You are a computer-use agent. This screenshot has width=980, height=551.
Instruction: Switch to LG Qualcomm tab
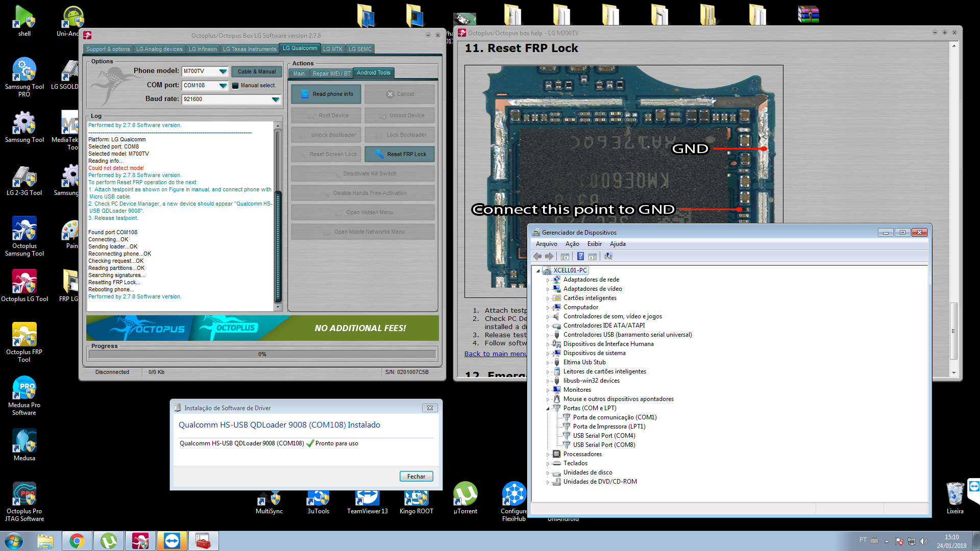pos(300,48)
